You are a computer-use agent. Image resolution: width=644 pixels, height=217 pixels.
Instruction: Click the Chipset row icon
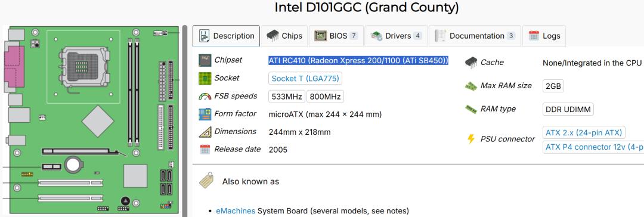(x=205, y=60)
